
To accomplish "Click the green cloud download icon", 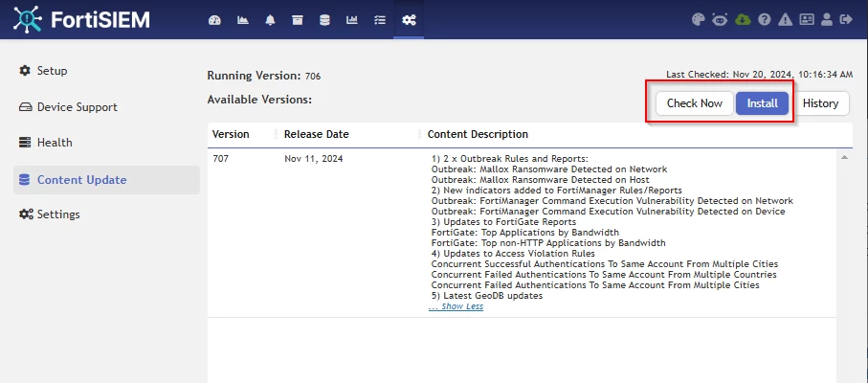I will click(743, 20).
